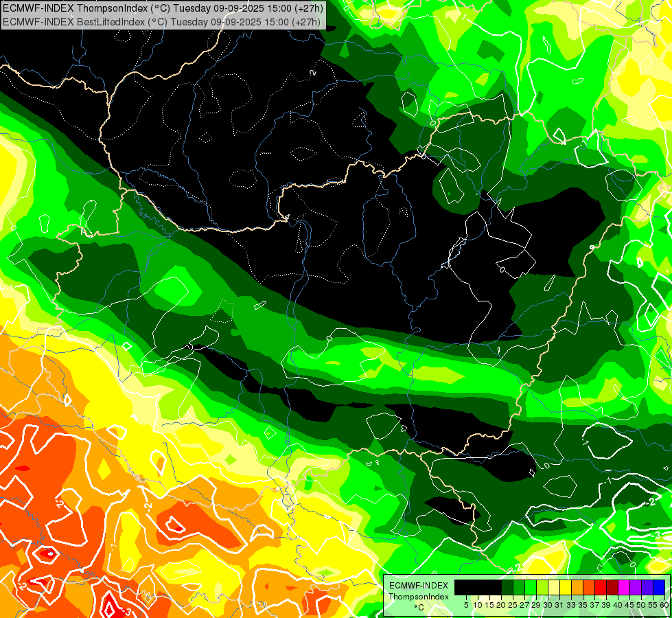Screen dimensions: 672x618
Task: Select the bright red 37–39 legend swatch
Action: (601, 587)
